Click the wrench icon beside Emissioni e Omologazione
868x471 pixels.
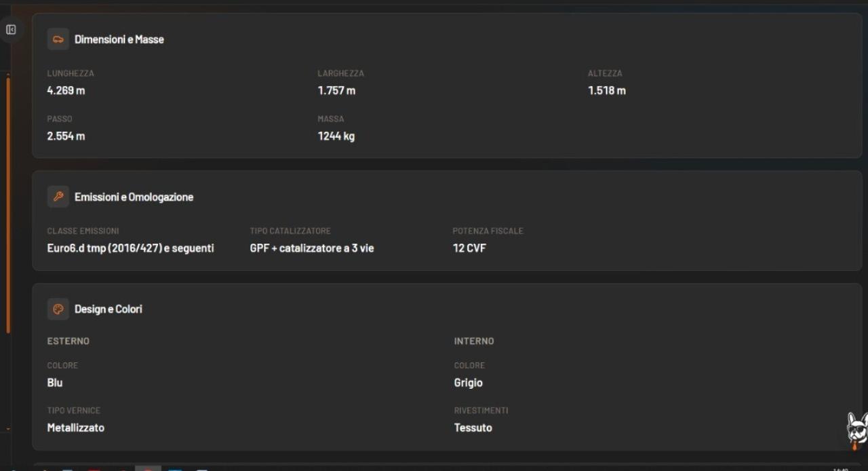(x=58, y=197)
